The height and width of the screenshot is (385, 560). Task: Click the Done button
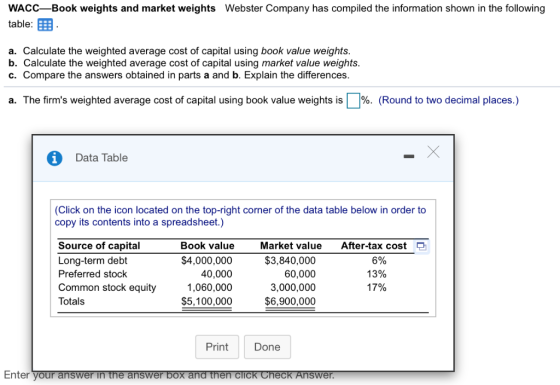[267, 347]
